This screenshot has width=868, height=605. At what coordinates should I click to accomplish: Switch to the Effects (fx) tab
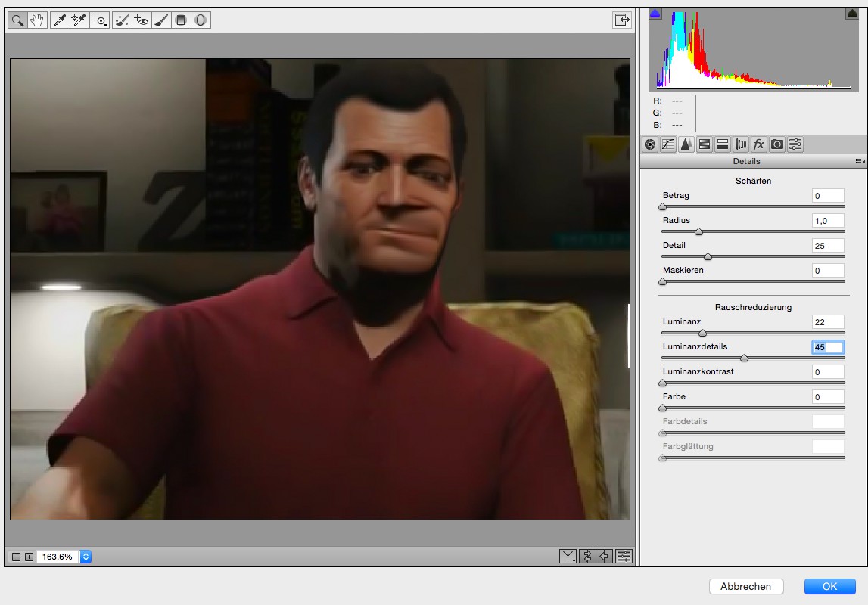[759, 144]
